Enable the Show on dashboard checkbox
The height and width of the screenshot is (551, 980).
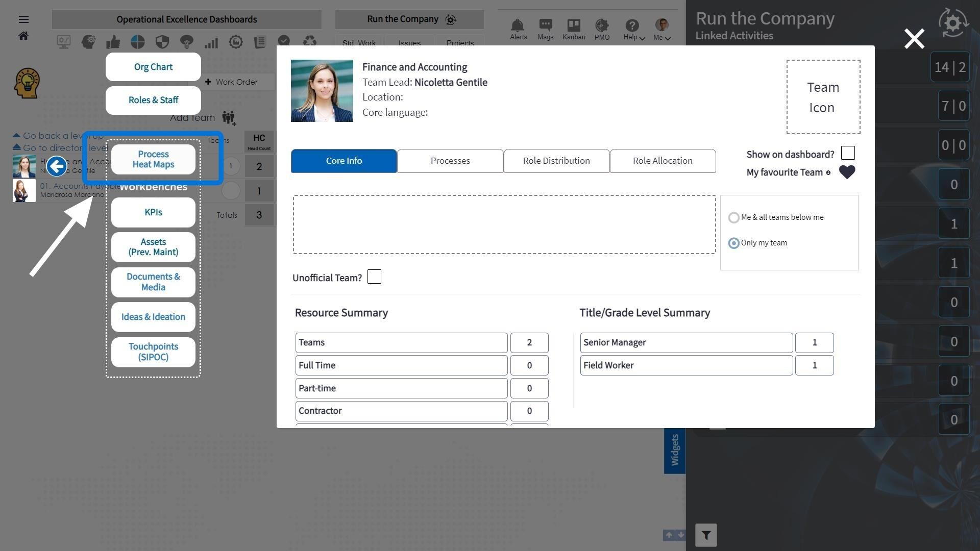pyautogui.click(x=848, y=153)
